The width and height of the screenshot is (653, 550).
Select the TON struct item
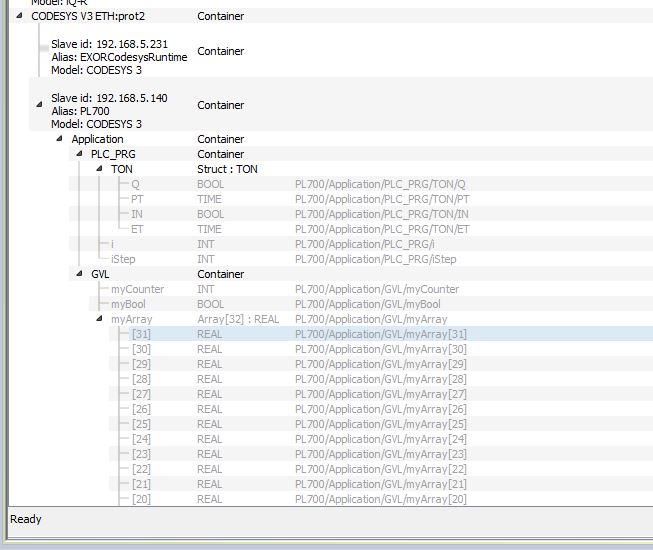point(122,169)
